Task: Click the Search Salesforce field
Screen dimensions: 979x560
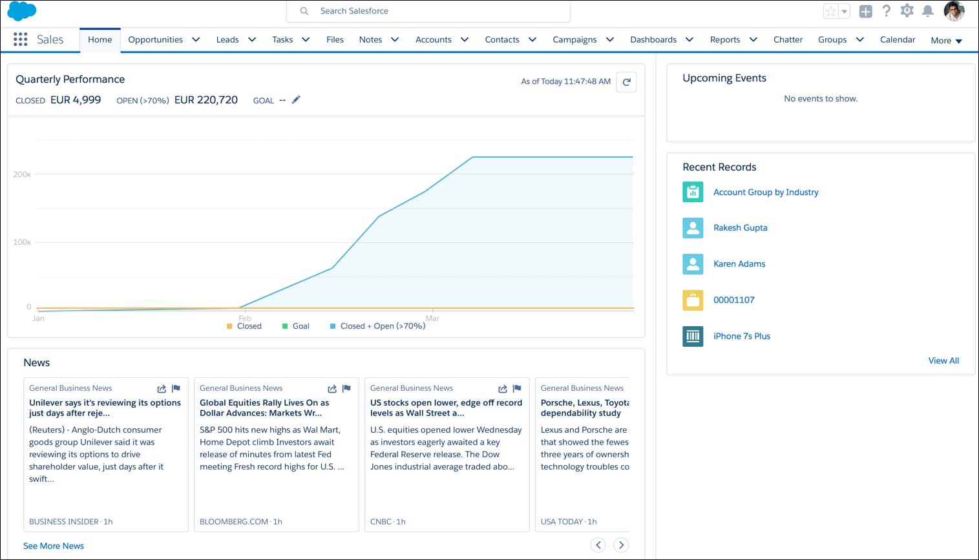Action: coord(428,11)
